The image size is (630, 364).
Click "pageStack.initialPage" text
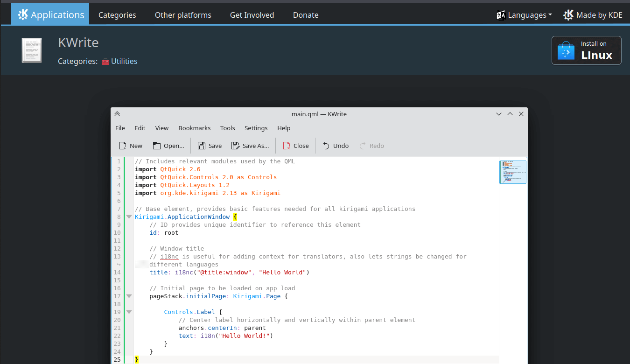coord(188,296)
